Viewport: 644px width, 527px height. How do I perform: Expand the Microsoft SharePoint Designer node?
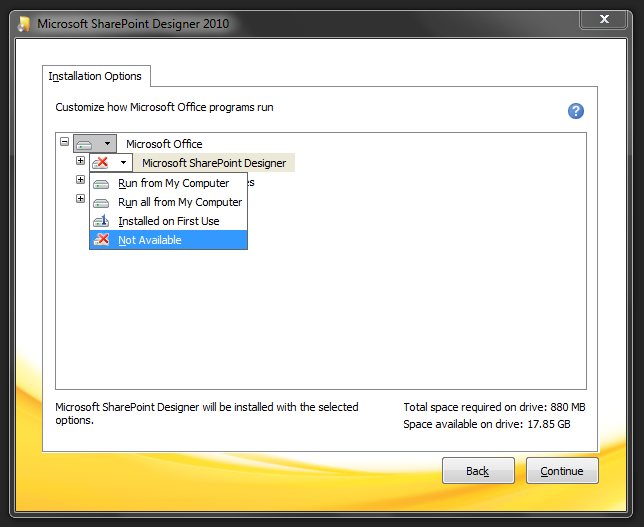coord(80,161)
